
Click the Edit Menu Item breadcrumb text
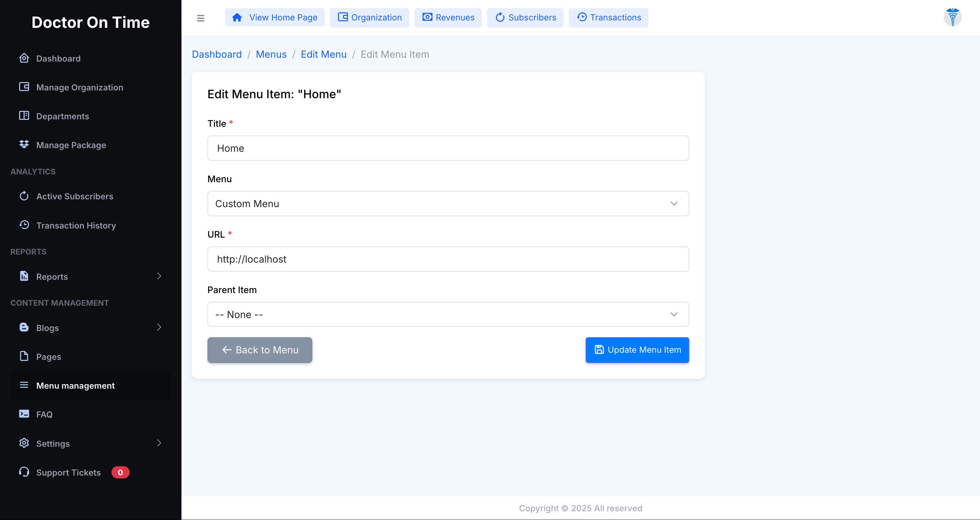pyautogui.click(x=395, y=54)
